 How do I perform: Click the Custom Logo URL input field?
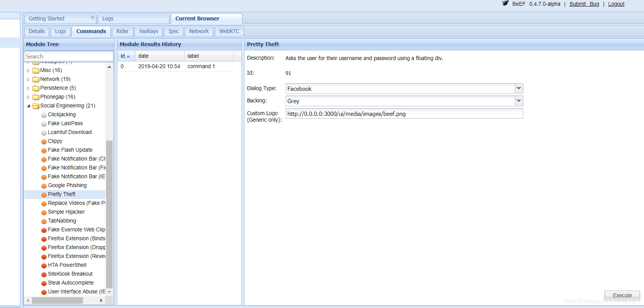[404, 114]
